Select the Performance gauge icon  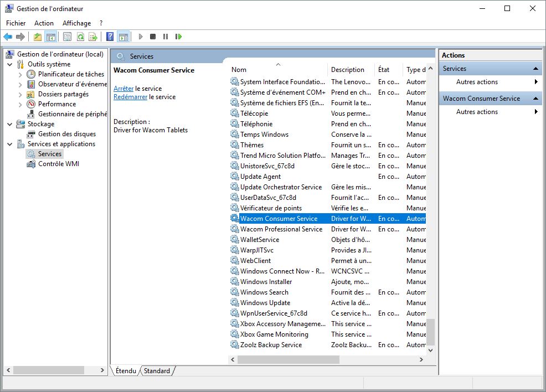pos(31,104)
